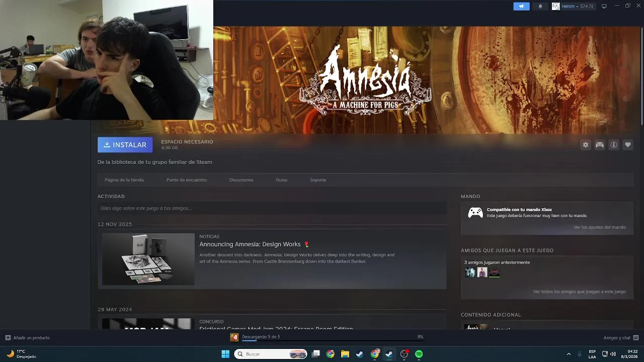Open controller layout gamepad icon

coord(600,145)
